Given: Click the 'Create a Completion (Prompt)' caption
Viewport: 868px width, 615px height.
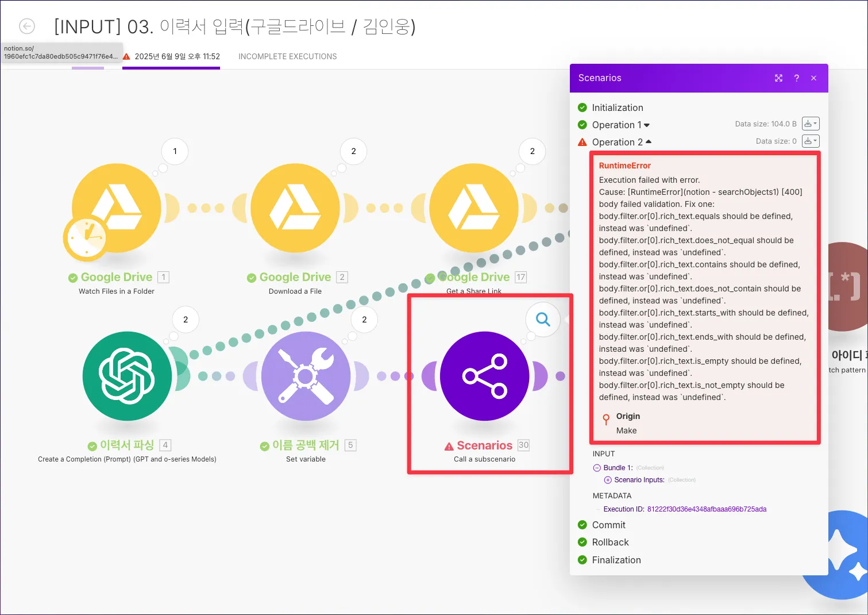Looking at the screenshot, I should (x=127, y=459).
